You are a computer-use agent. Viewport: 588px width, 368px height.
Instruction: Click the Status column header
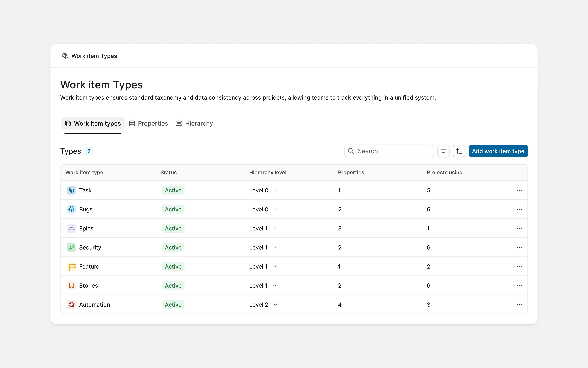point(168,173)
